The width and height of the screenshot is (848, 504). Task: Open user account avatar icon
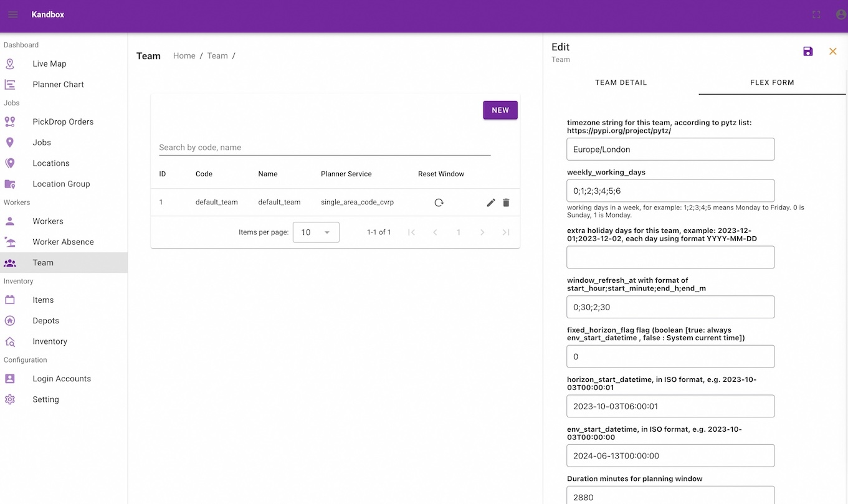(841, 14)
